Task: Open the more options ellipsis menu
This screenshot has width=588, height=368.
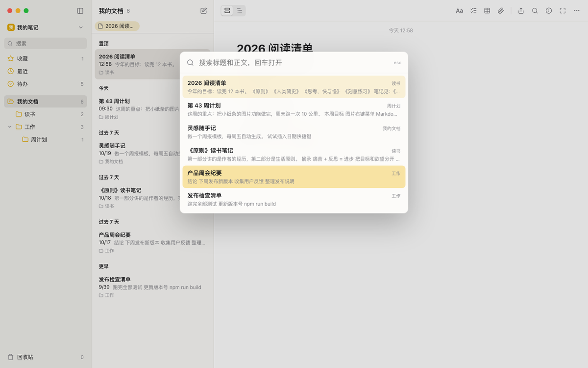Action: 577,11
